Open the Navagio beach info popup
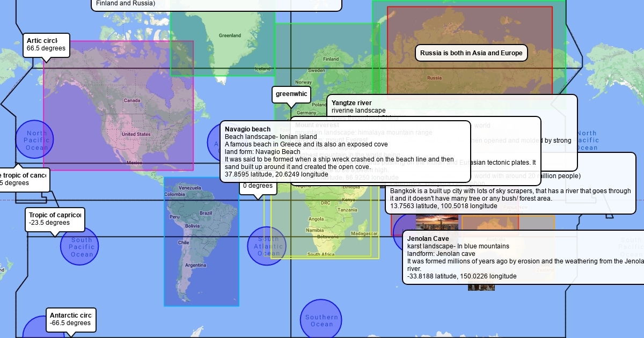This screenshot has width=644, height=338. (x=345, y=151)
